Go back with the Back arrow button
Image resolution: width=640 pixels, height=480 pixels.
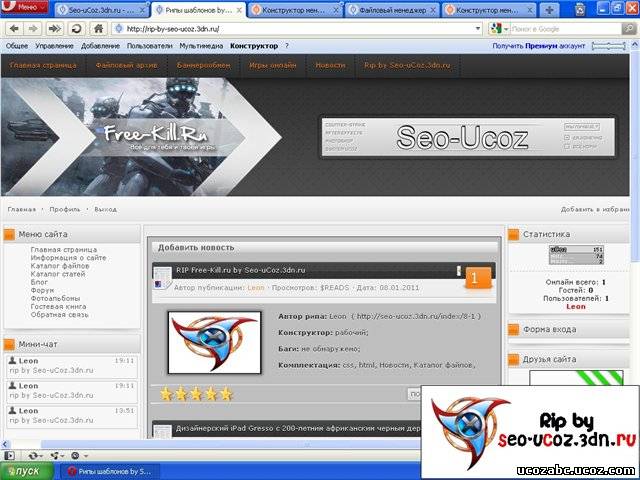click(14, 29)
